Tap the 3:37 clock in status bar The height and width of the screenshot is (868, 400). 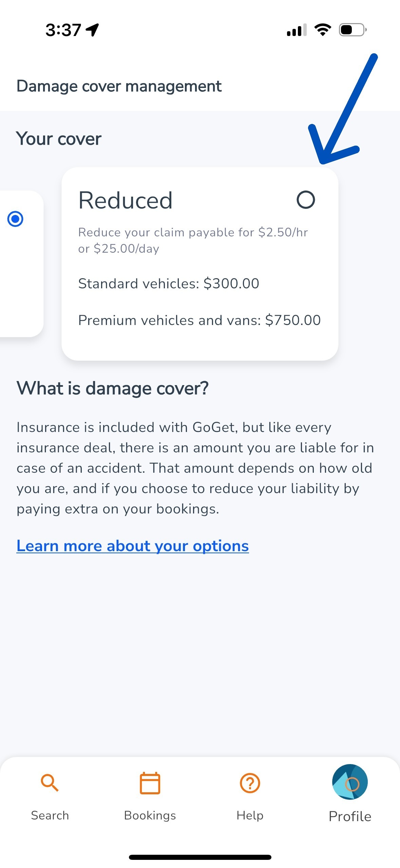click(63, 30)
